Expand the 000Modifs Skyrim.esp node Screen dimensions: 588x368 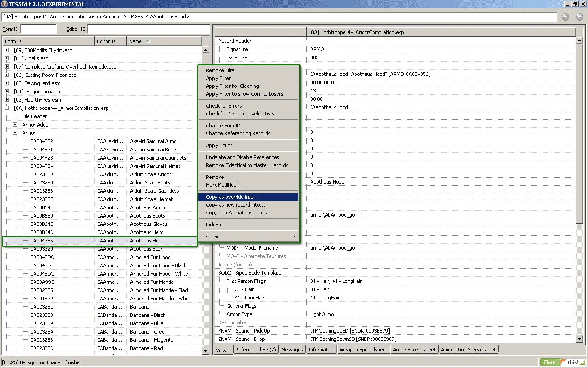click(x=7, y=50)
